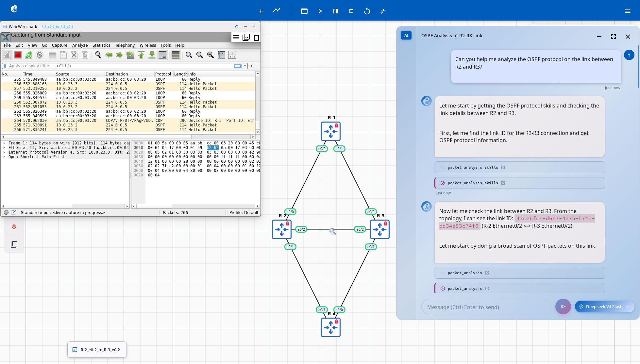Viewport: 640px width, 364px height.
Task: Open the Wireshark File menu
Action: (7, 45)
